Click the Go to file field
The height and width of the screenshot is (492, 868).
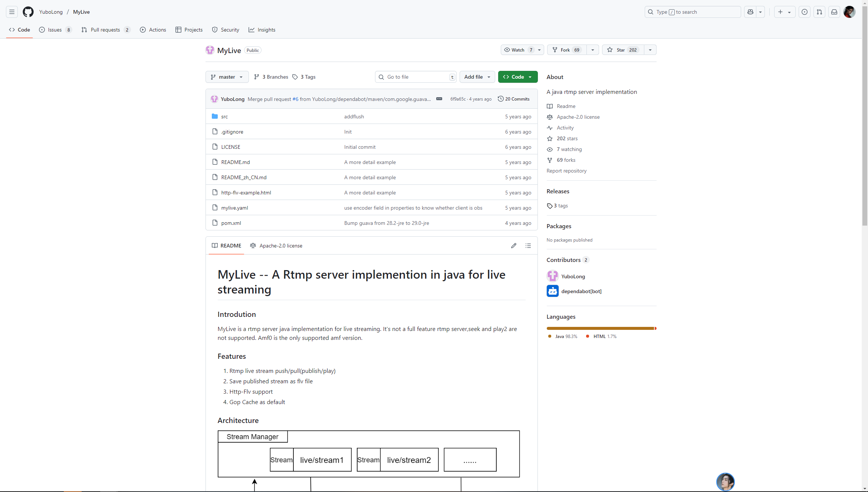tap(415, 77)
